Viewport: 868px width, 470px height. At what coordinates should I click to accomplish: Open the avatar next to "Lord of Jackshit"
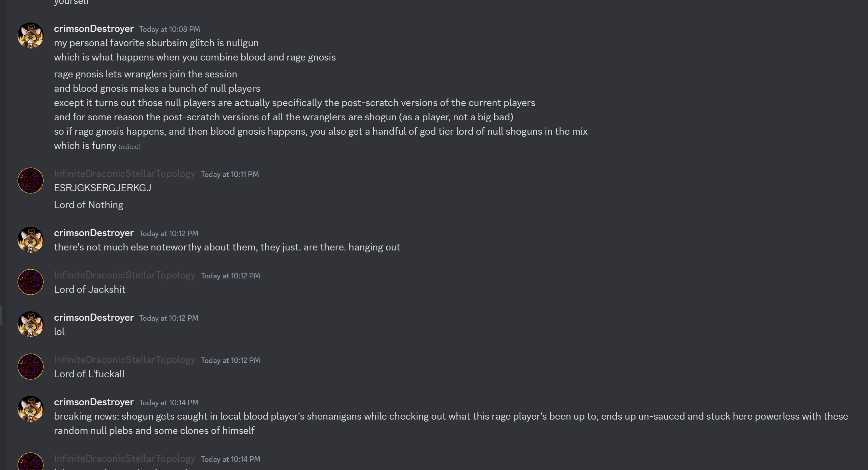point(30,282)
